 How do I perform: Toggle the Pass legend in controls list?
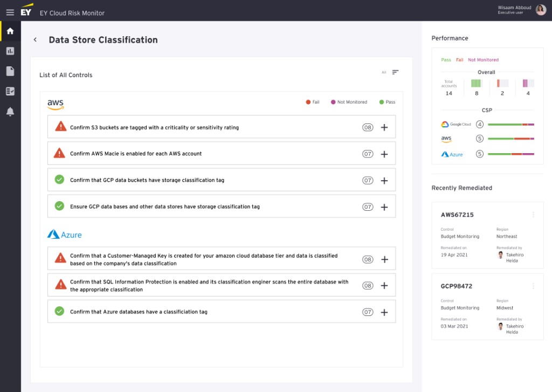click(387, 102)
